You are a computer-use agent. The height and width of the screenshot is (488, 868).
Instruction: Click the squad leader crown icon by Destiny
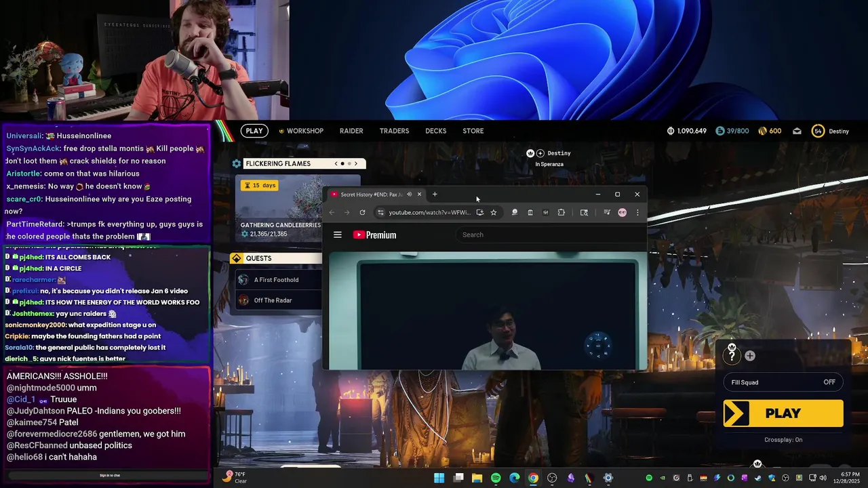click(530, 153)
